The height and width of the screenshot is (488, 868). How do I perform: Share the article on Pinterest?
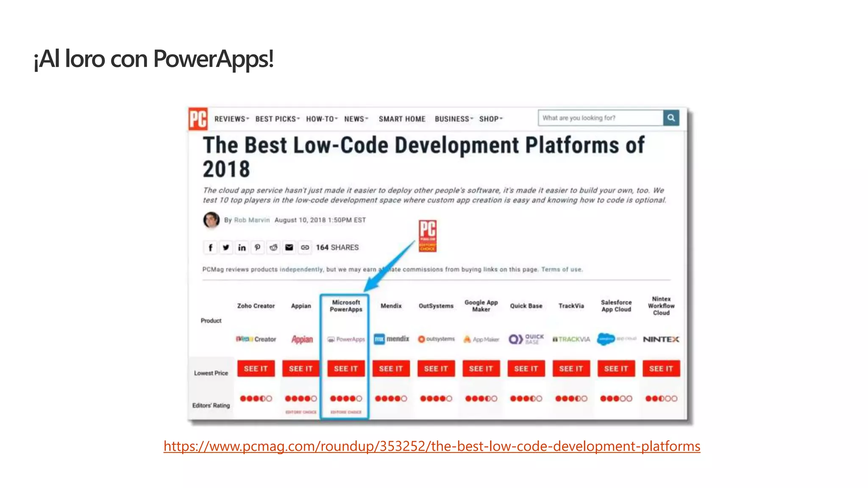click(x=257, y=247)
